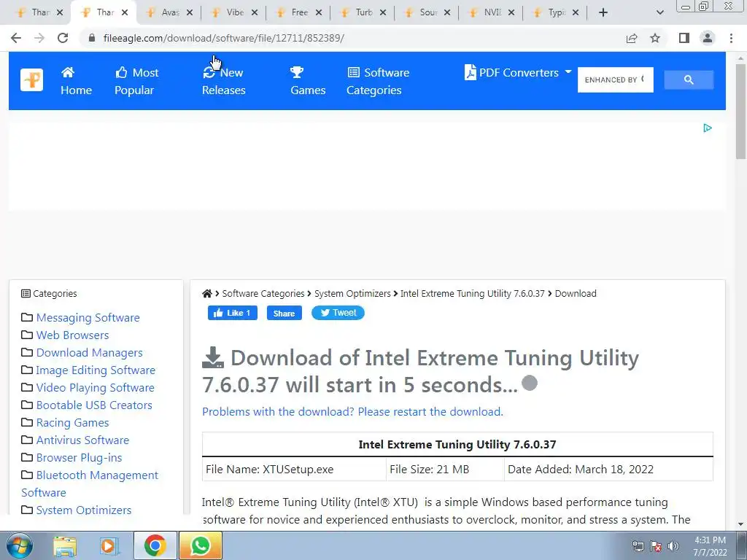Click the address bar URL
Image resolution: width=747 pixels, height=560 pixels.
click(223, 38)
